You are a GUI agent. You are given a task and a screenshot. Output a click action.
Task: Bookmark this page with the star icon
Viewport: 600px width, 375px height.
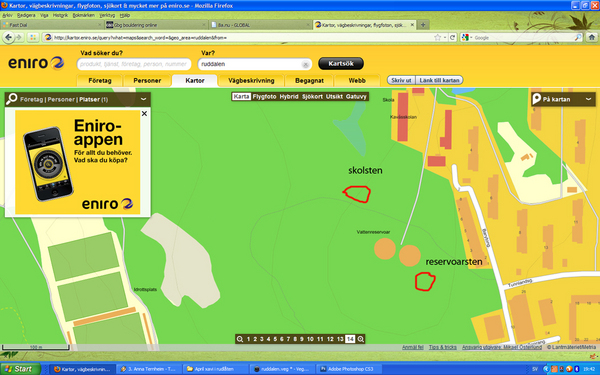437,37
